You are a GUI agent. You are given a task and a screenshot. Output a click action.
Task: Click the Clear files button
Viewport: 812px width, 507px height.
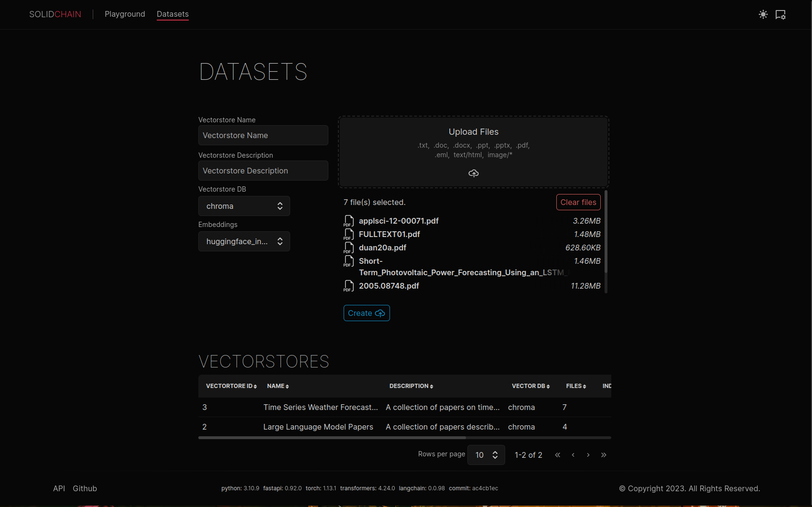578,202
